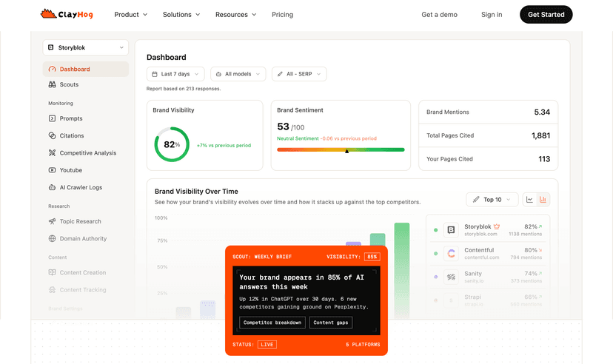Open the Citations sidebar icon
Image resolution: width=613 pixels, height=364 pixels.
tap(52, 135)
